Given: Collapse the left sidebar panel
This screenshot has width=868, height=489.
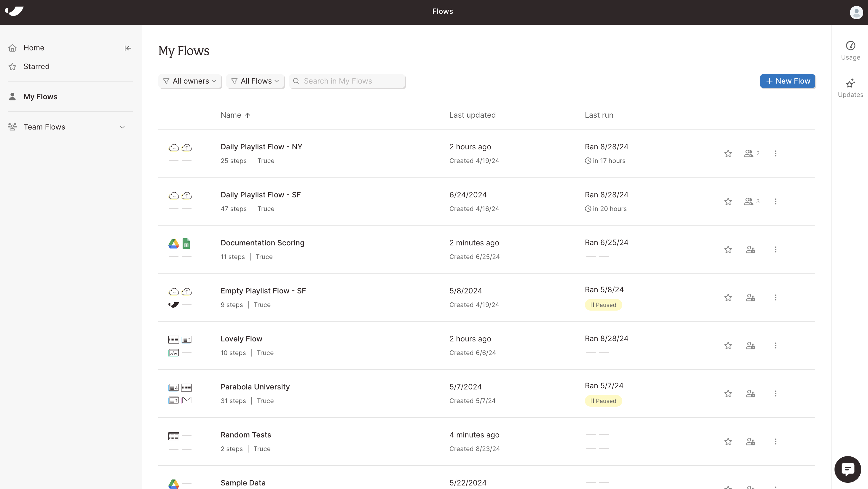Looking at the screenshot, I should 128,48.
